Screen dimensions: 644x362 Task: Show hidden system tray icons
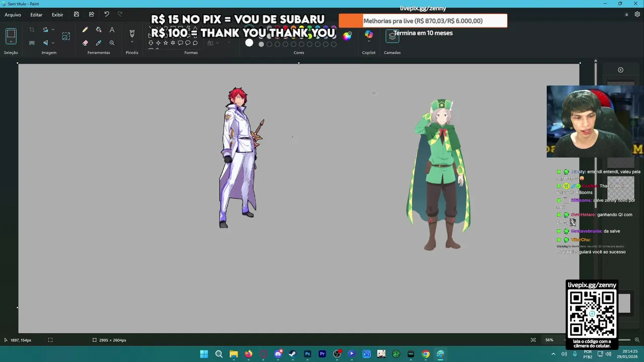(x=553, y=354)
